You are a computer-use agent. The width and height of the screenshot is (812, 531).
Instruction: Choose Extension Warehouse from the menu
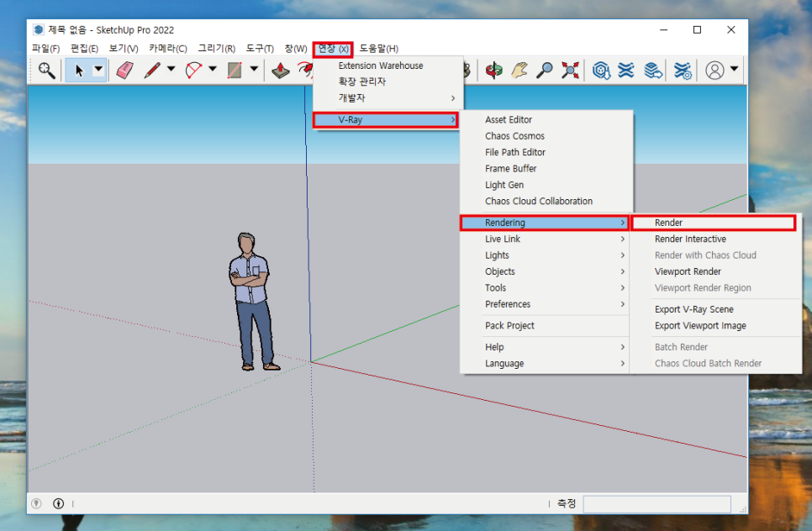(388, 66)
